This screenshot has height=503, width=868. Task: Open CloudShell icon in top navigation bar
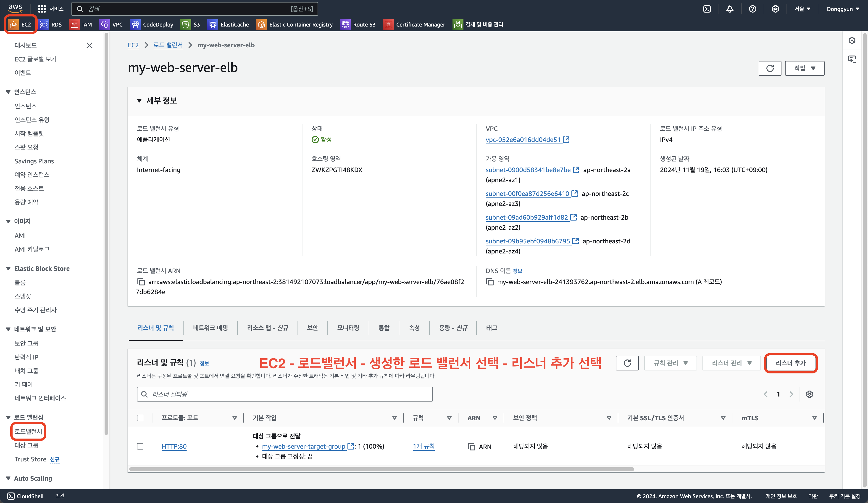[707, 9]
